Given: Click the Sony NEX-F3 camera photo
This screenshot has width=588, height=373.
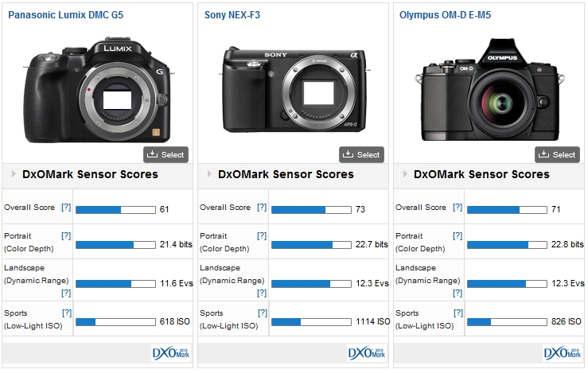Looking at the screenshot, I should coord(294,90).
